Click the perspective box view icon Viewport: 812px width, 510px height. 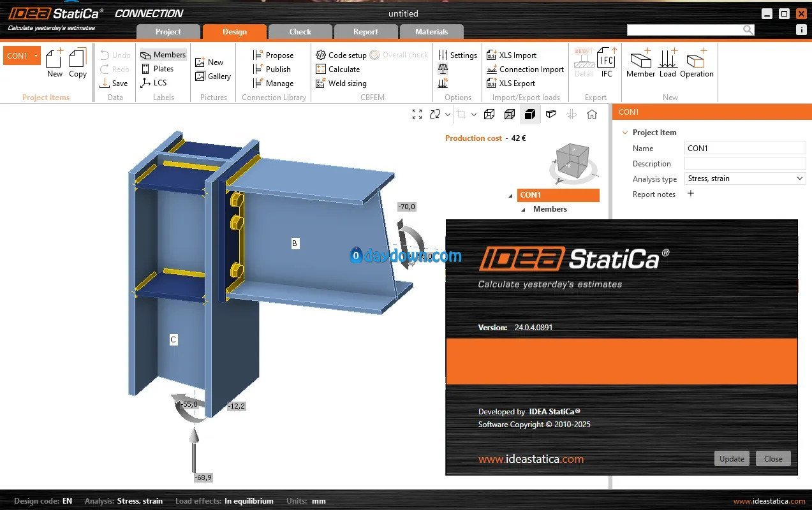(x=551, y=114)
